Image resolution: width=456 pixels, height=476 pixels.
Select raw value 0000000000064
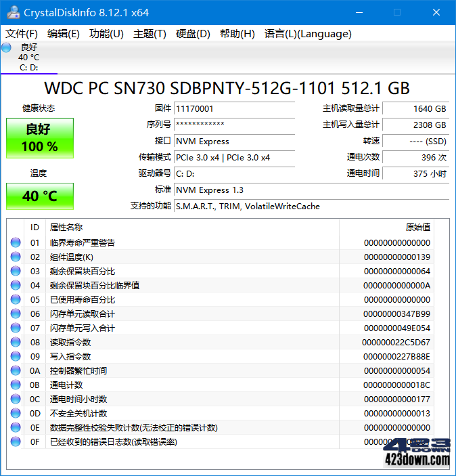pyautogui.click(x=397, y=272)
